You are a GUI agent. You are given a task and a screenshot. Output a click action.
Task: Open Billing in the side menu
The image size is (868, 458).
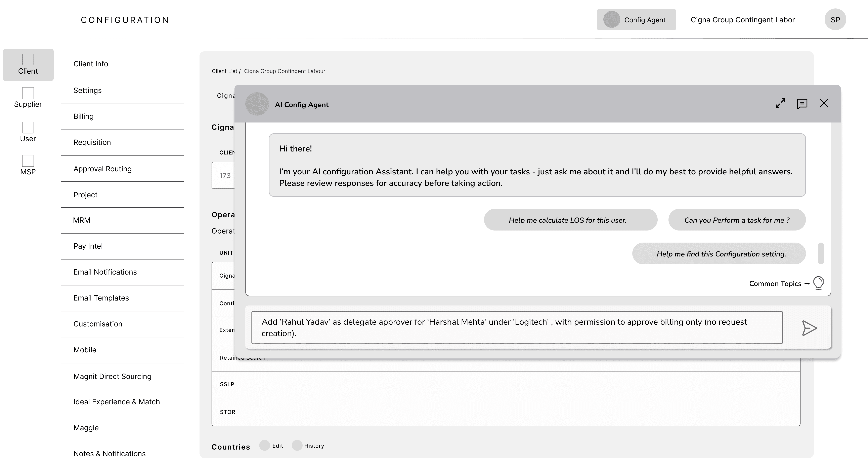pos(84,116)
